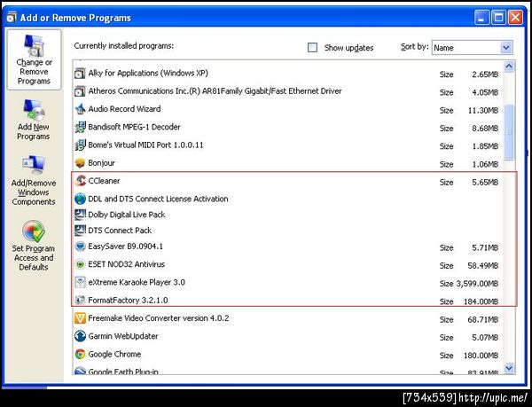Click the 58.49MB size value
Viewport: 532px width, 407px height.
483,265
